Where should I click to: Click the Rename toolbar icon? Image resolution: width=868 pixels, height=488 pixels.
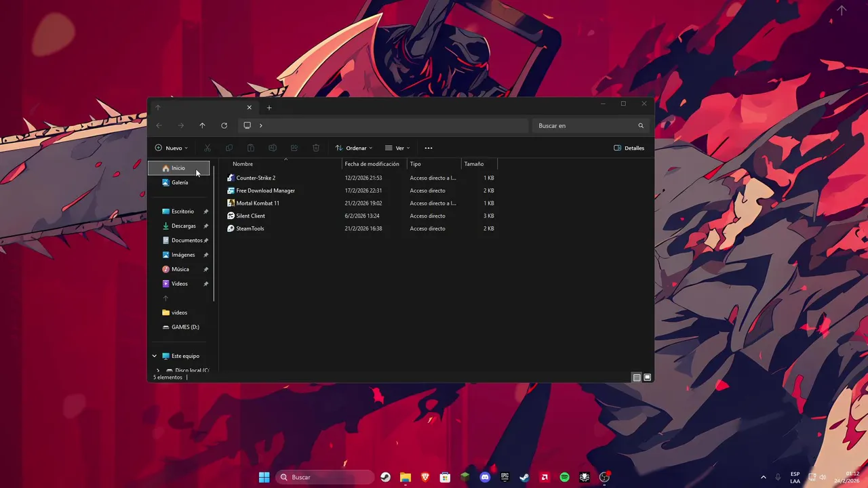[x=273, y=148]
